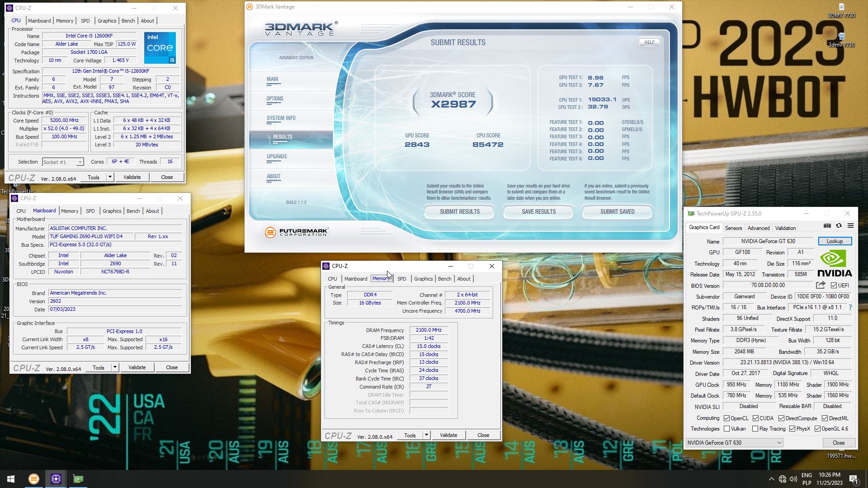Open the 3DMV 7730 desktop file
Screen dimensions: 868x488
841,11
